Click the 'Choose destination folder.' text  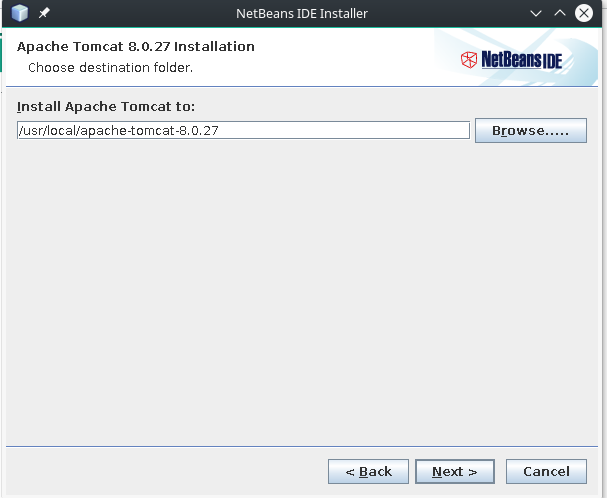coord(110,67)
